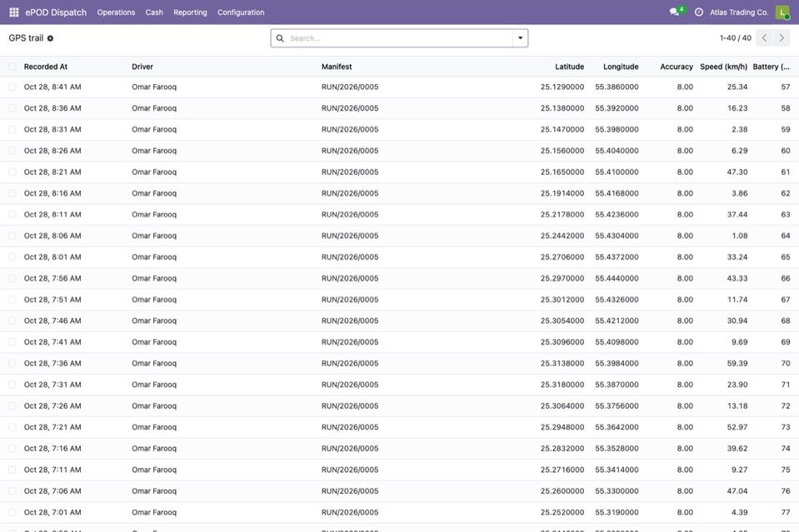Click speed value 1.08
This screenshot has height=532, width=799.
739,236
